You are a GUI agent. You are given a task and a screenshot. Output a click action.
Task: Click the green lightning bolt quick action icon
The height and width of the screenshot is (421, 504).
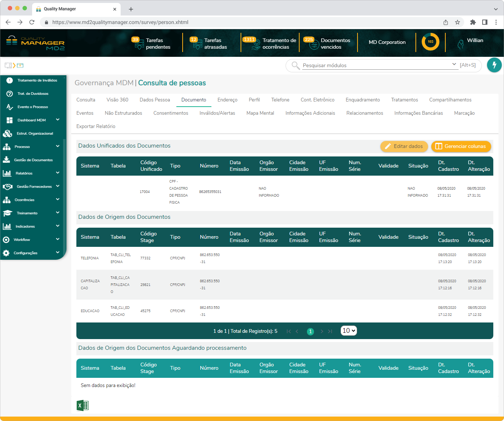coord(494,65)
